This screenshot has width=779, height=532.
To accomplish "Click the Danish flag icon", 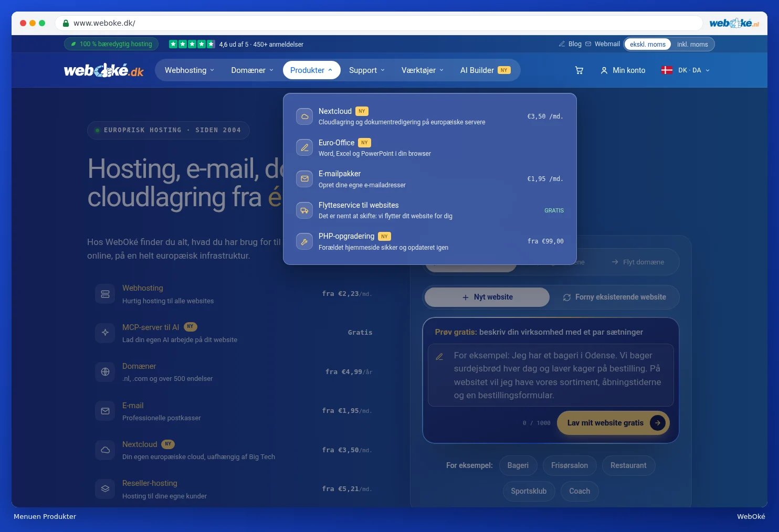I will pos(667,70).
